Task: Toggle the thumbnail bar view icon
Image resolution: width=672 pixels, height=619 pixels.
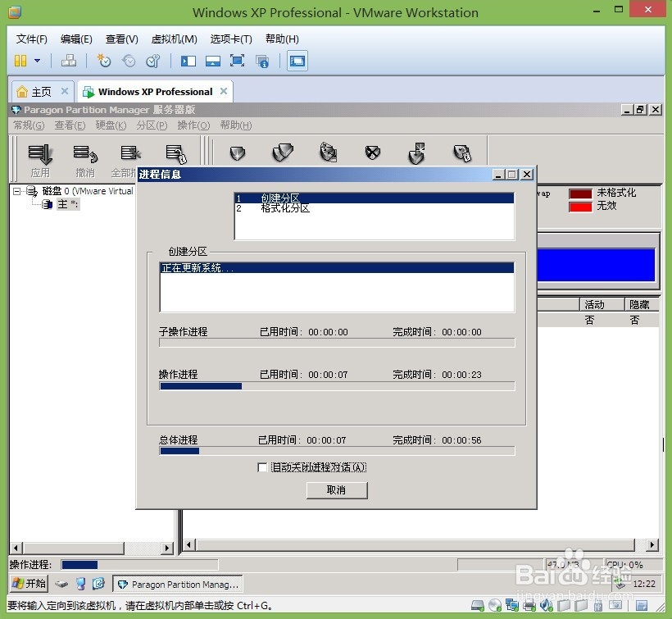Action: [x=212, y=61]
